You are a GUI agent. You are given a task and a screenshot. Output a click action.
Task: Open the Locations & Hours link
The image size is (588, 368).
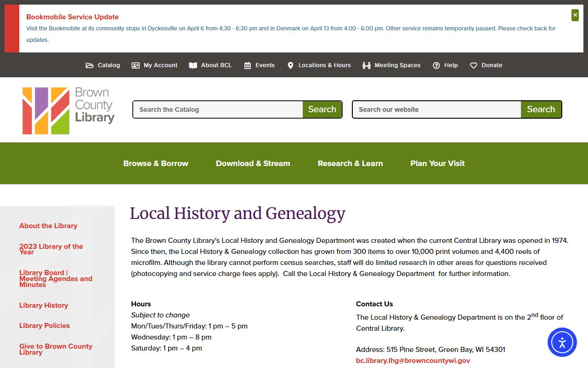[325, 65]
